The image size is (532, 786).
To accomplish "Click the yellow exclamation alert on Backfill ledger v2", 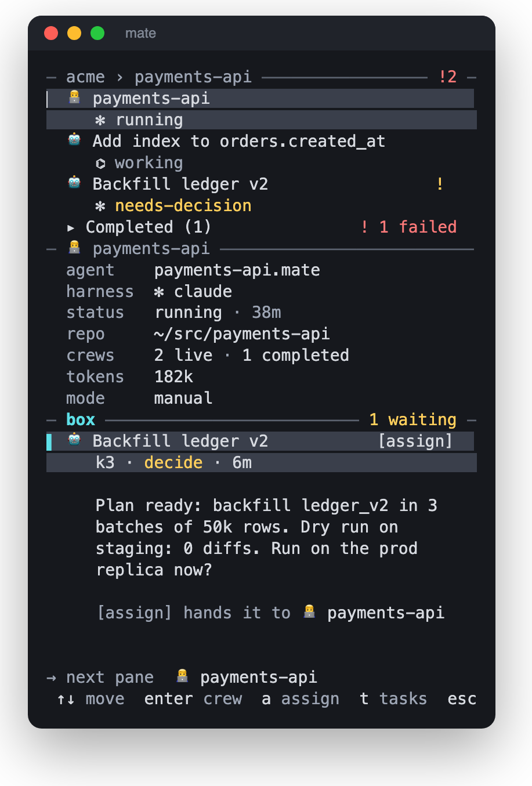I will coord(440,184).
